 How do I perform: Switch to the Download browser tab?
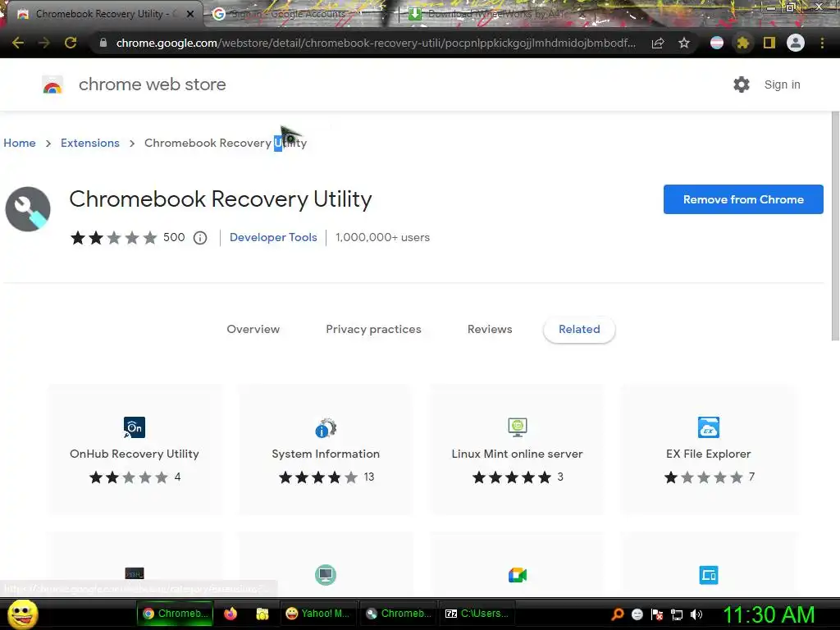coord(495,14)
